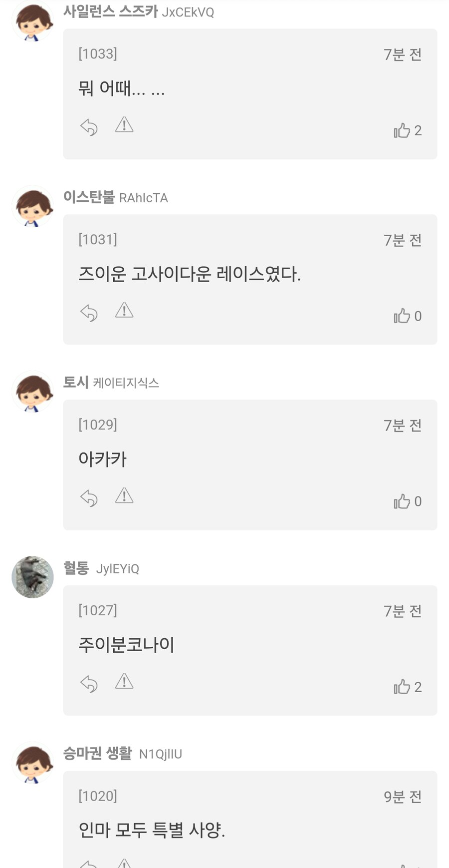Open the 혈통 username link
This screenshot has width=449, height=868.
click(x=76, y=568)
